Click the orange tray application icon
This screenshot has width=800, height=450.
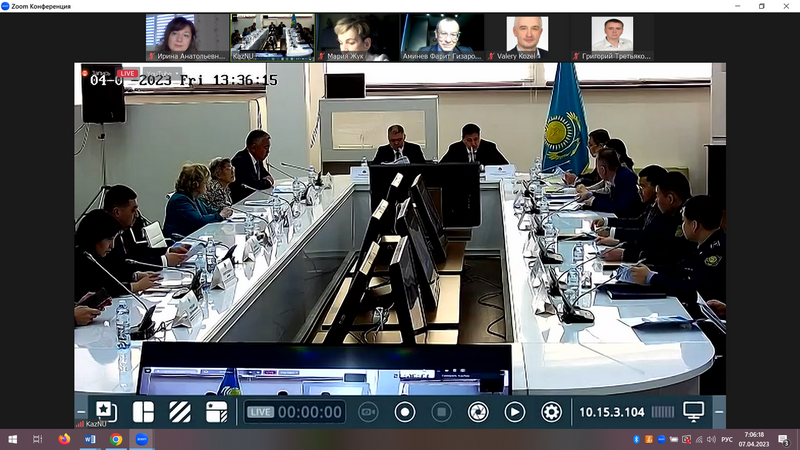pyautogui.click(x=648, y=439)
